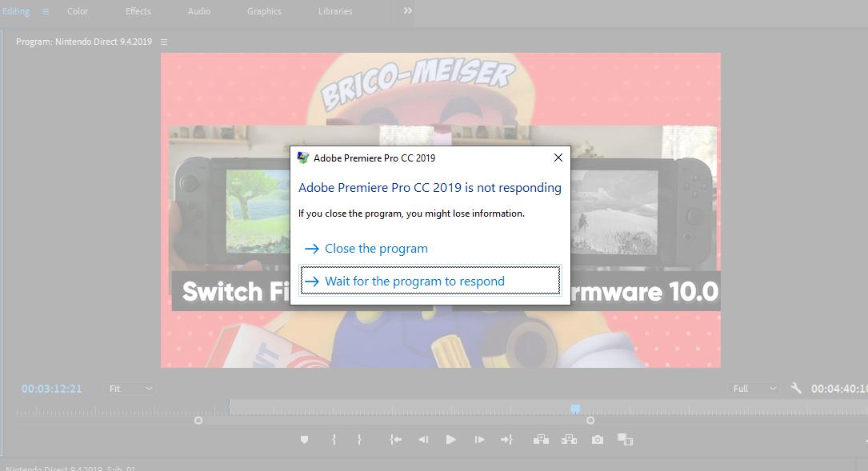The height and width of the screenshot is (471, 868).
Task: Show more workspaces with the double-chevron
Action: [408, 10]
